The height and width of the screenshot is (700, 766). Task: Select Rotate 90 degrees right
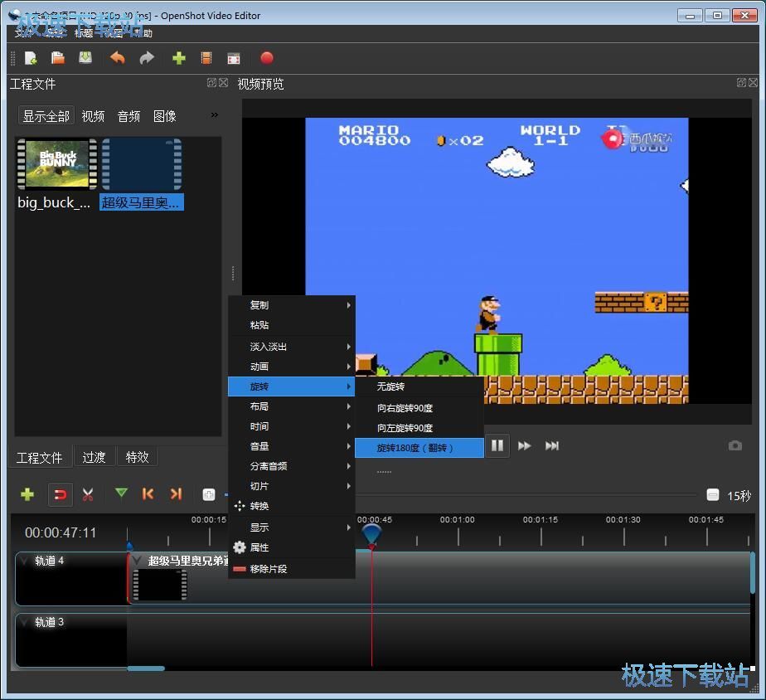419,408
